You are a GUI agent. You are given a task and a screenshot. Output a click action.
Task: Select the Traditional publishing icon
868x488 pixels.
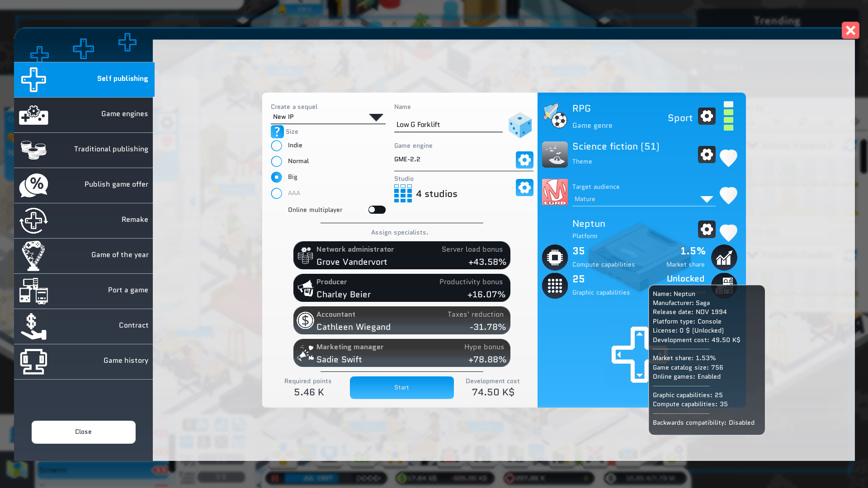tap(34, 150)
